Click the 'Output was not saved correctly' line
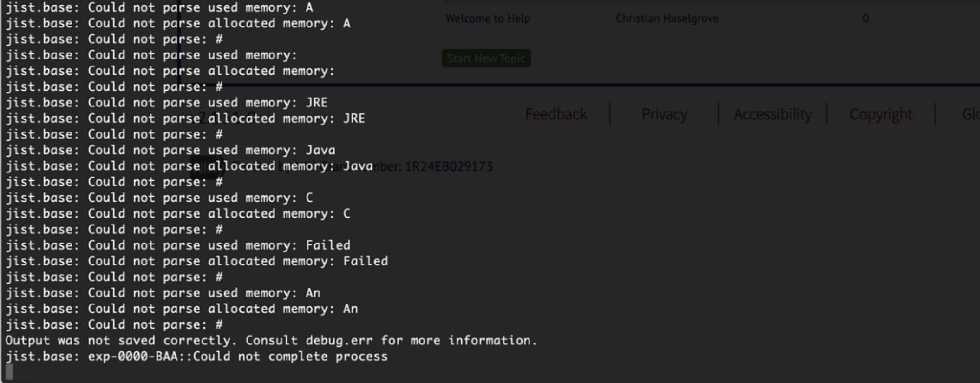The height and width of the screenshot is (383, 980). [x=271, y=341]
